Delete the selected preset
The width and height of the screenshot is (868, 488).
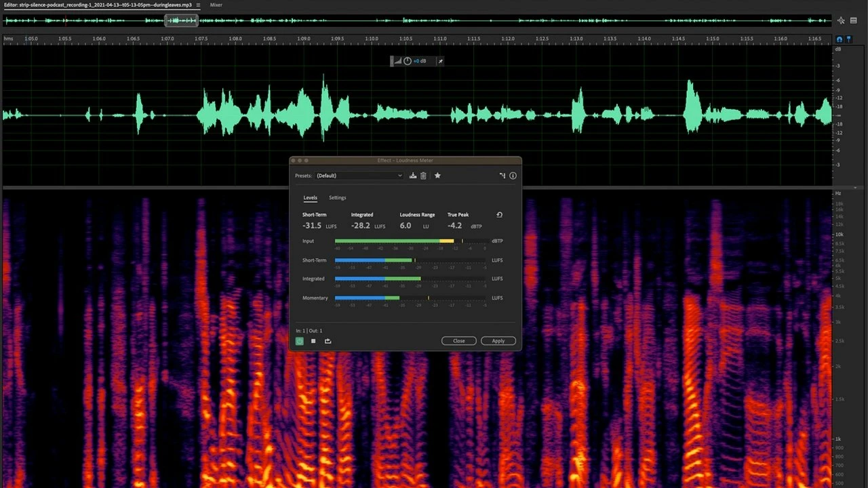pos(423,176)
